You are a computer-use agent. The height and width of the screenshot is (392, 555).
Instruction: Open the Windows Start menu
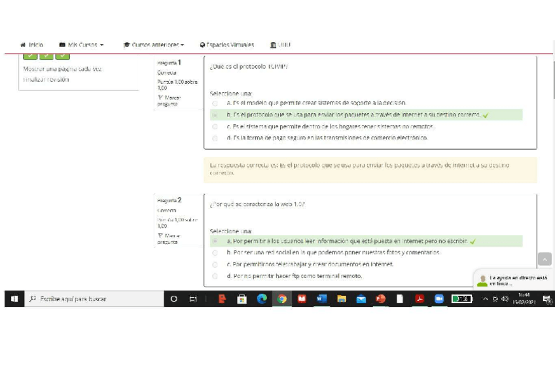pyautogui.click(x=14, y=299)
